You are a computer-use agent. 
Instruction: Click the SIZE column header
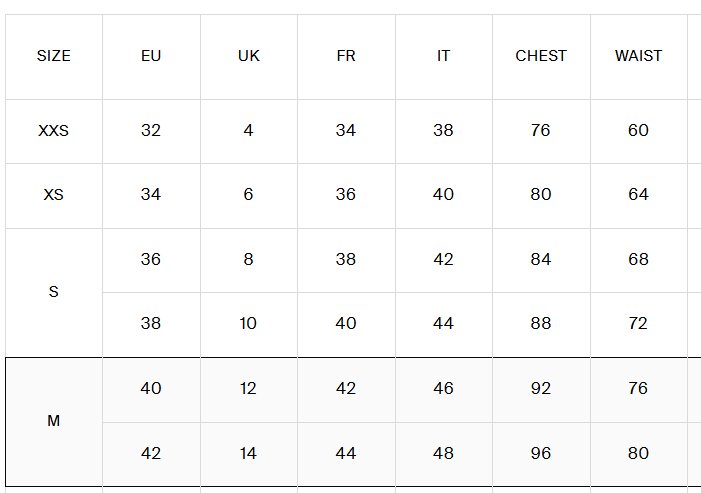point(54,56)
